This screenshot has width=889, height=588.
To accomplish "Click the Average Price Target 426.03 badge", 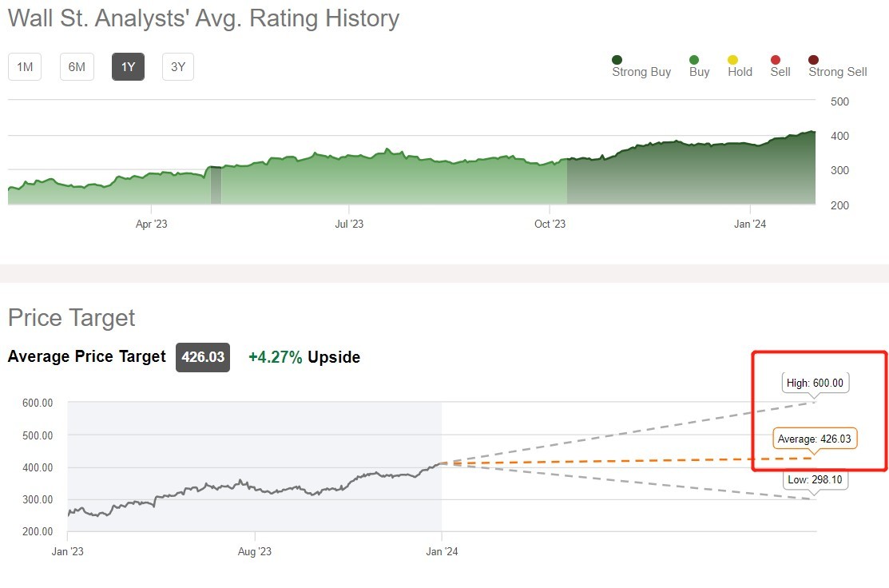I will click(203, 357).
